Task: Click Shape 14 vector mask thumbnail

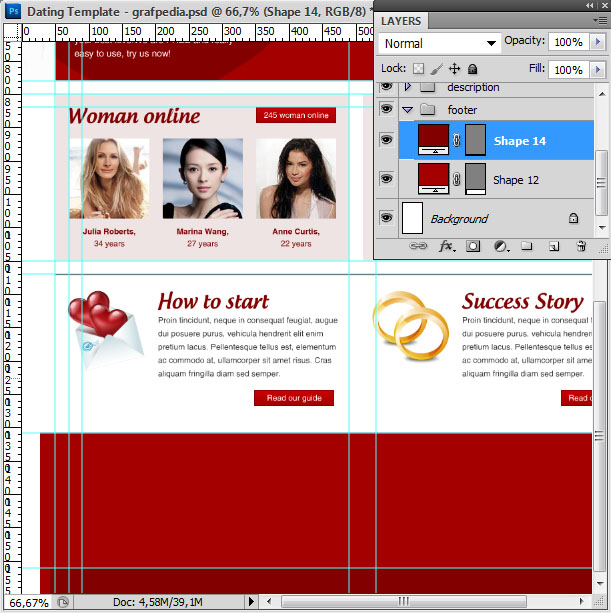Action: (x=475, y=140)
